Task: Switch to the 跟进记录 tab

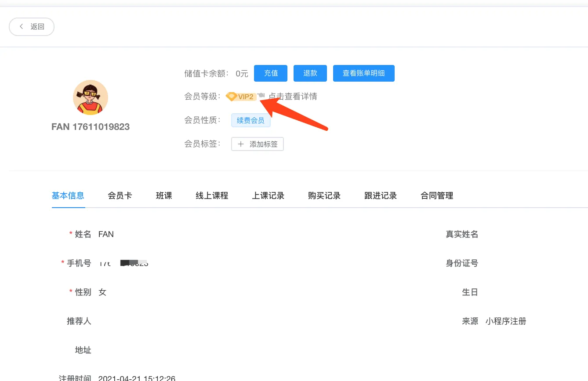Action: pyautogui.click(x=381, y=196)
